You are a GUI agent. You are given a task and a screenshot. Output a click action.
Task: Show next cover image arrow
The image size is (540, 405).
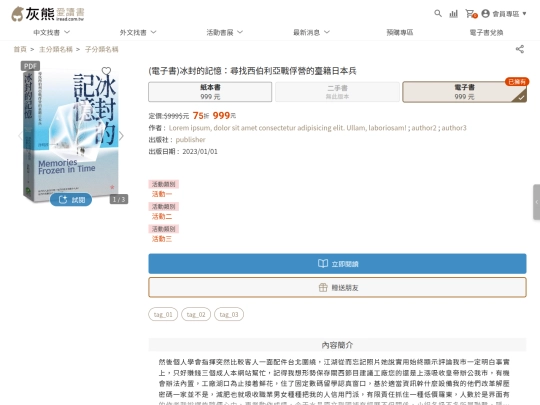click(121, 136)
